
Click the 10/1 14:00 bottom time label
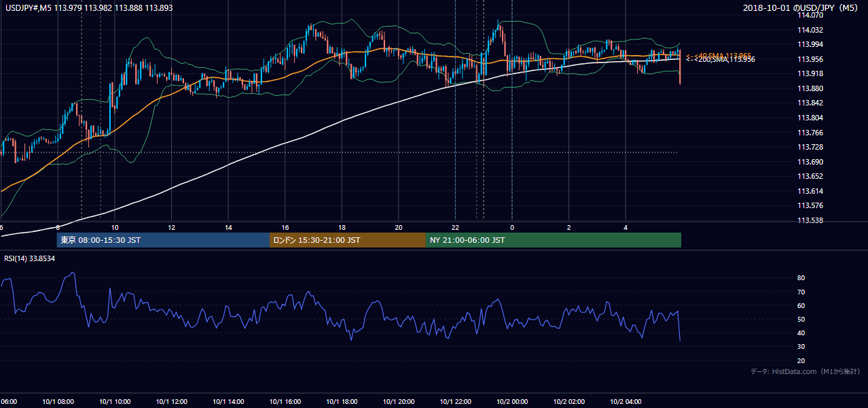pos(228,401)
